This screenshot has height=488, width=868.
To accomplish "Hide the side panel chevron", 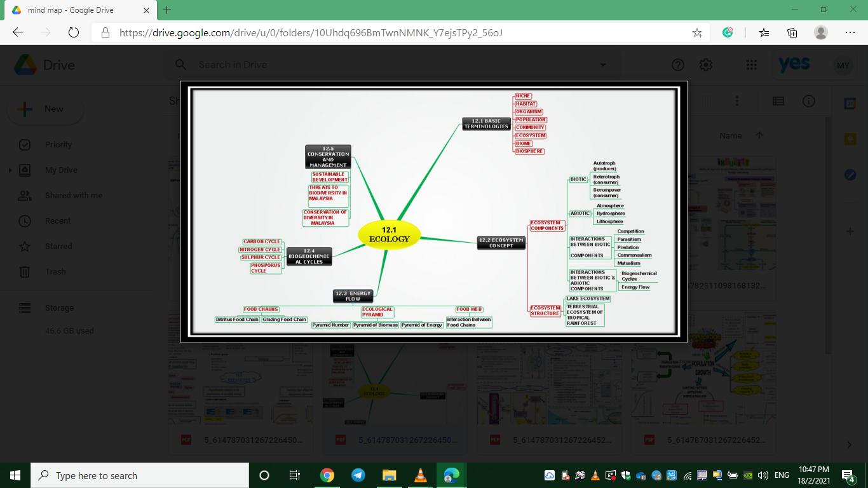I will click(850, 445).
